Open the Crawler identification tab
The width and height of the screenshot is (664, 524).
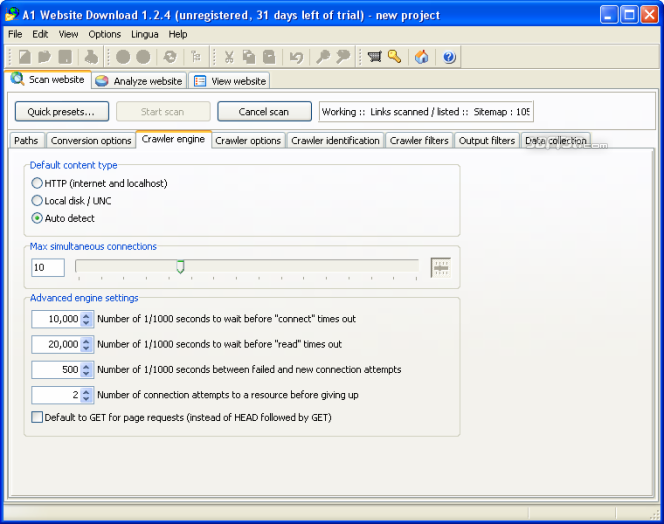point(335,141)
